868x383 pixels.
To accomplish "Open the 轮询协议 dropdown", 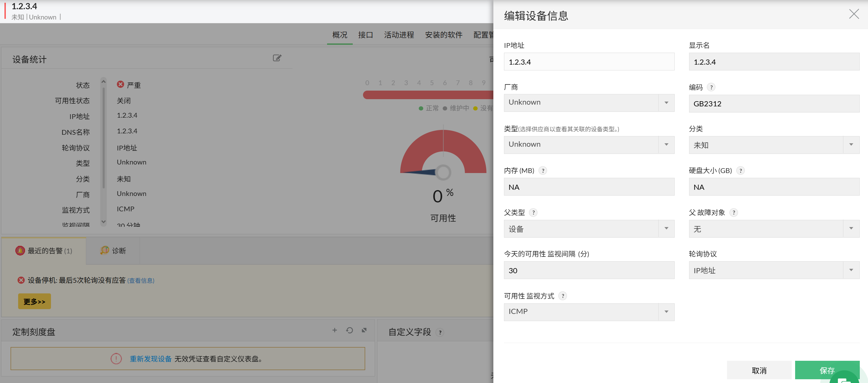I will coord(774,270).
